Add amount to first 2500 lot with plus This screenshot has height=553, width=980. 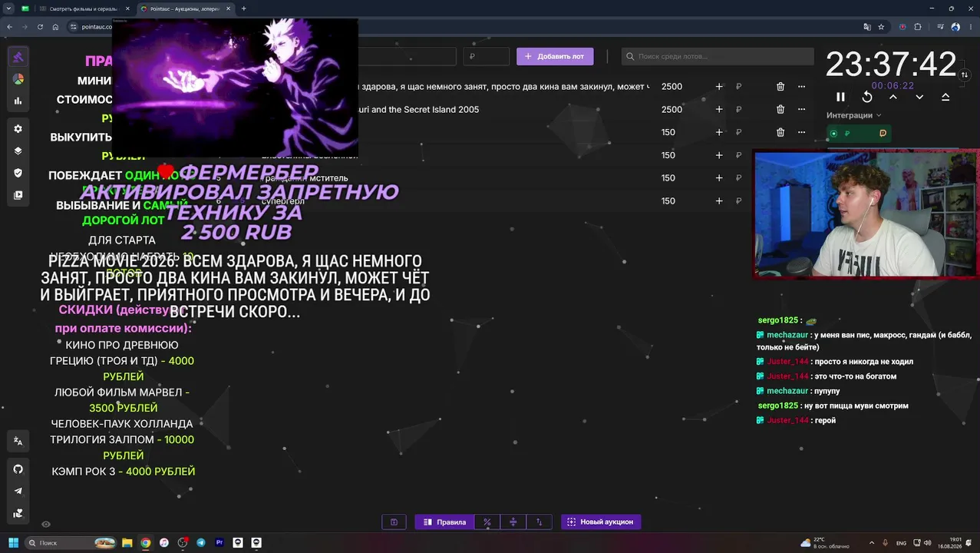click(719, 87)
